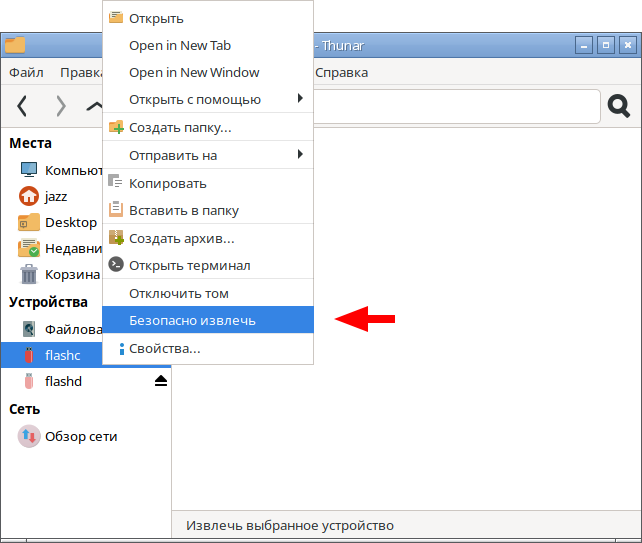
Task: Click the folder icon beside Открыть
Action: [116, 18]
